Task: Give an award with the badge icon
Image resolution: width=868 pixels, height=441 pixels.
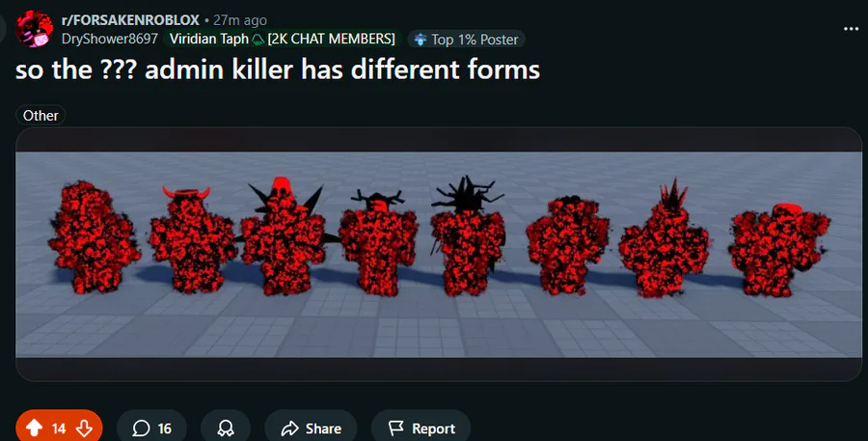Action: coord(226,428)
